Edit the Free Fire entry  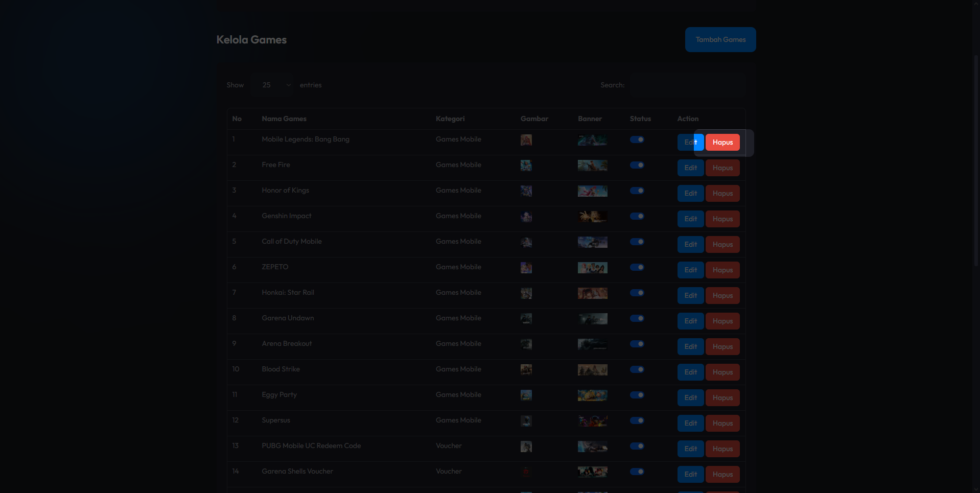(690, 168)
